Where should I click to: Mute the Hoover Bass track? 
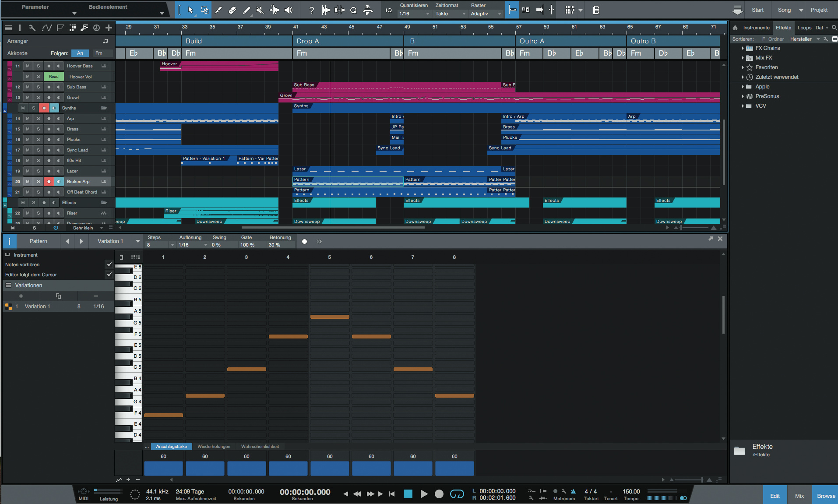[28, 66]
